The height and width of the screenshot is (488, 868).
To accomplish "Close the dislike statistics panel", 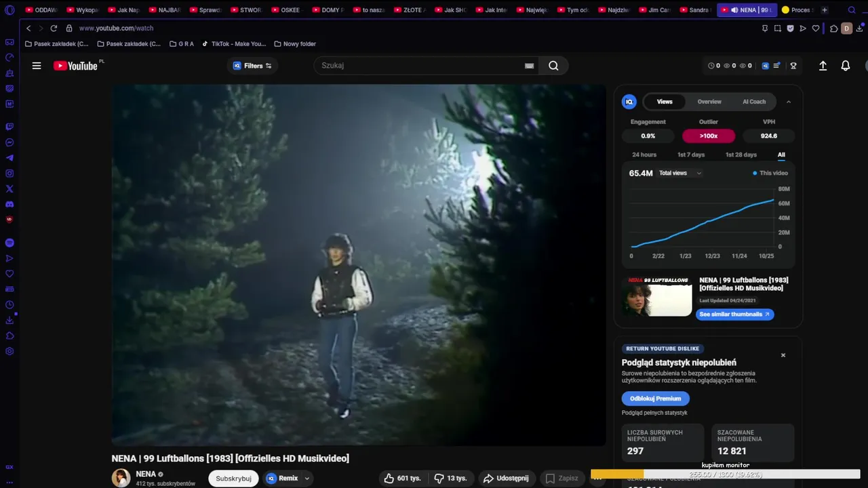I will click(783, 355).
